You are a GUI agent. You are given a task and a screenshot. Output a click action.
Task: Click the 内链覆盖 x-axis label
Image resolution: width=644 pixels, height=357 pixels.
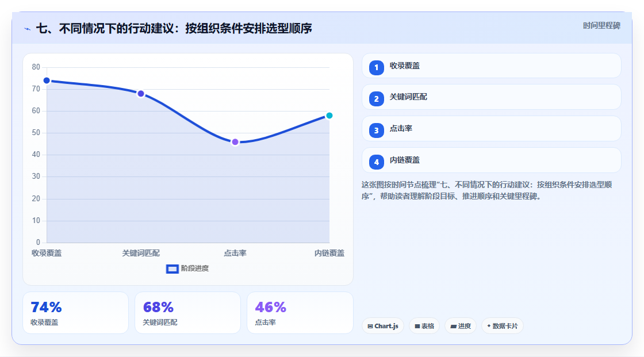click(329, 253)
